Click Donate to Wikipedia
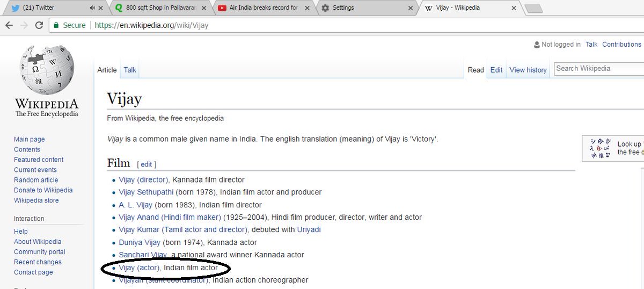Screen dimensions: 644x289 coord(43,190)
